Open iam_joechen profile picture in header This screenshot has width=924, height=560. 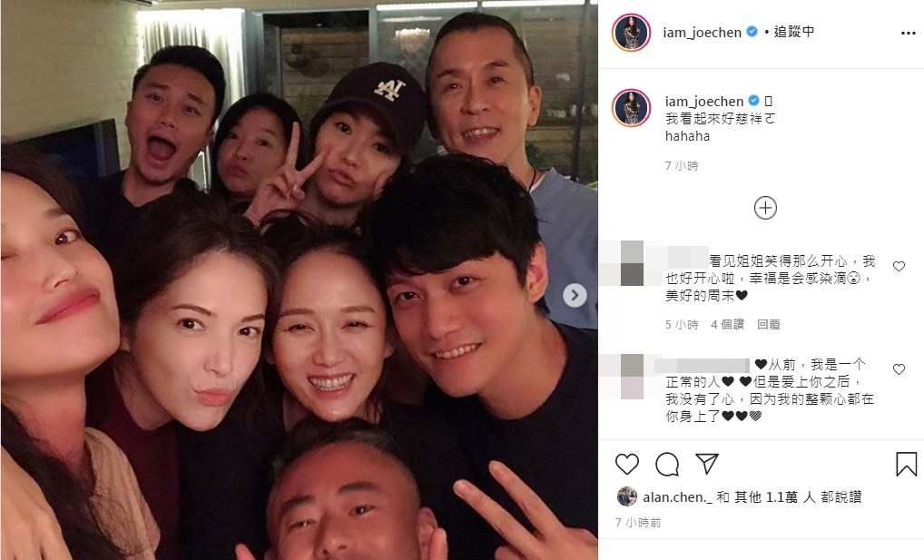(x=631, y=33)
